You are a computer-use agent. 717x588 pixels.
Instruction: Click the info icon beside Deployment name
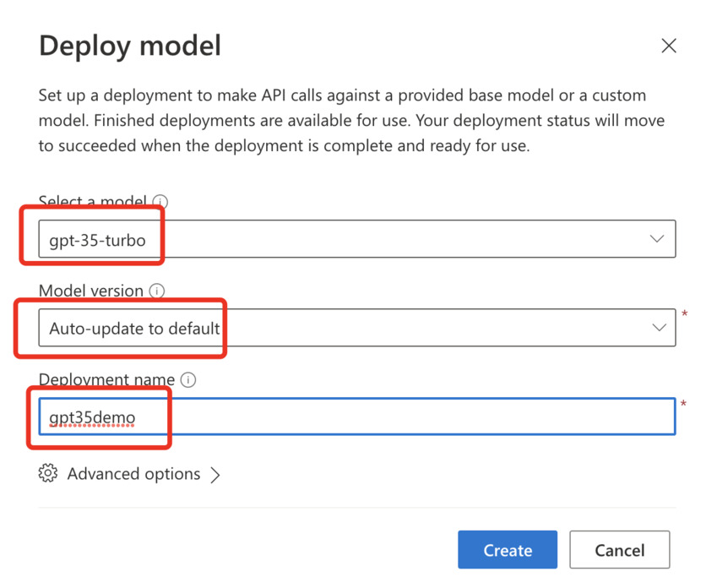pyautogui.click(x=188, y=380)
